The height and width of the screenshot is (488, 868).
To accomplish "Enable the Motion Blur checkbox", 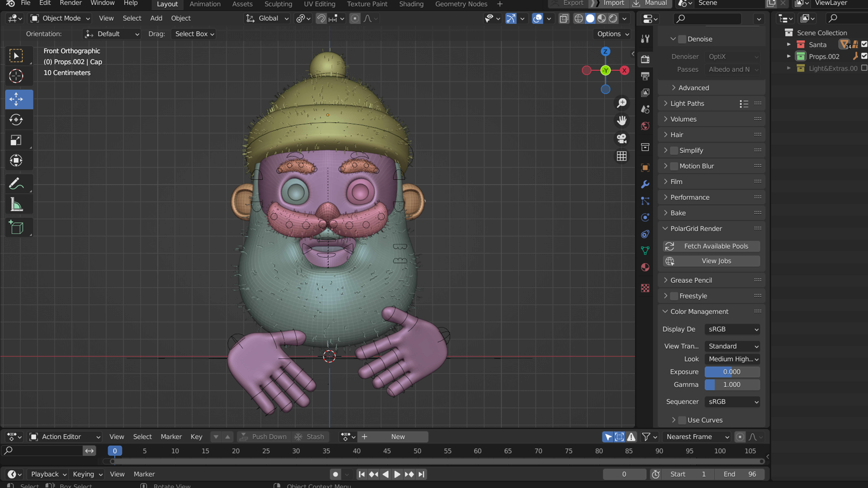I will tap(674, 166).
